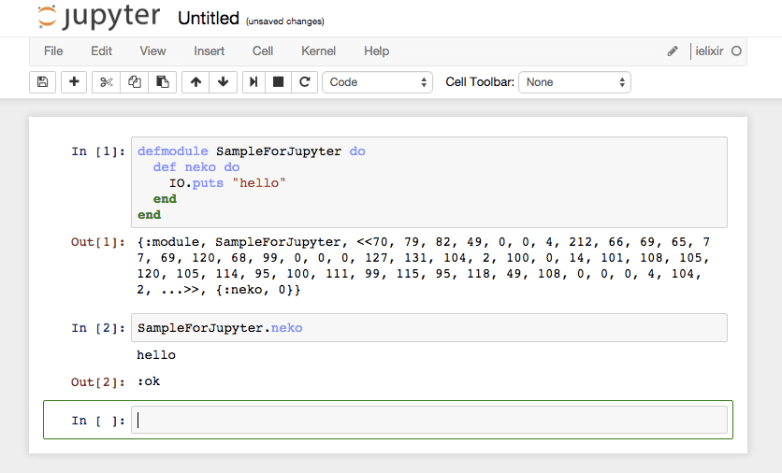
Task: Copy selected cell icon
Action: pyautogui.click(x=134, y=82)
